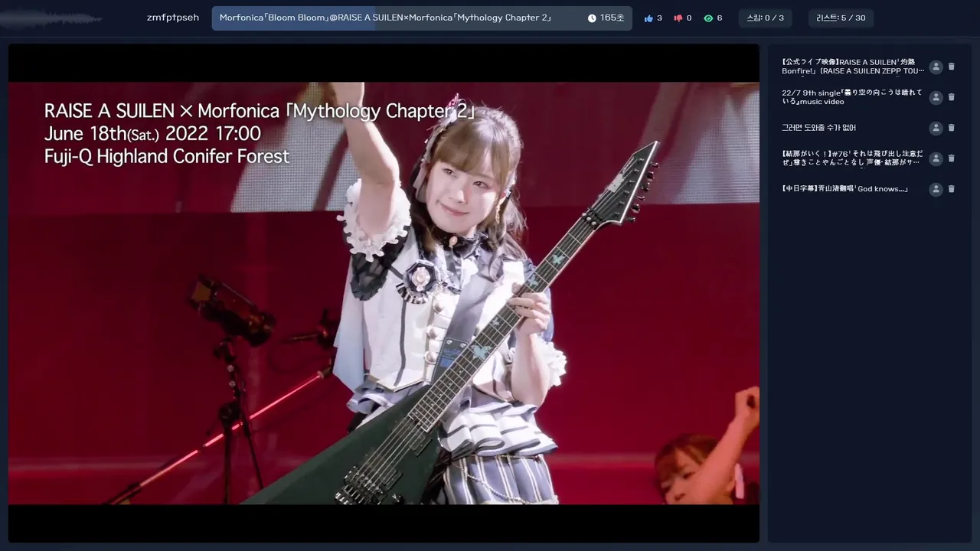The width and height of the screenshot is (980, 551).
Task: Delete the RAISE A SUILEN 灼熱 Bonfire playlist entry
Action: click(x=952, y=67)
